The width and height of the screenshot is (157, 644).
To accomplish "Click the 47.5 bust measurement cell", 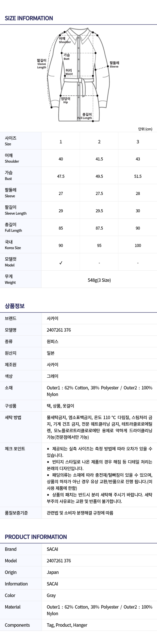I will point(61,176).
